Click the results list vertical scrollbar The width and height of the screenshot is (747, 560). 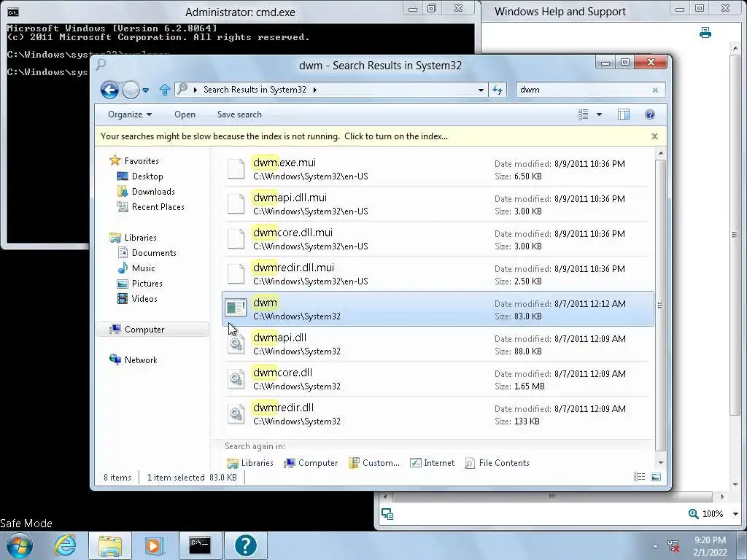[x=660, y=305]
